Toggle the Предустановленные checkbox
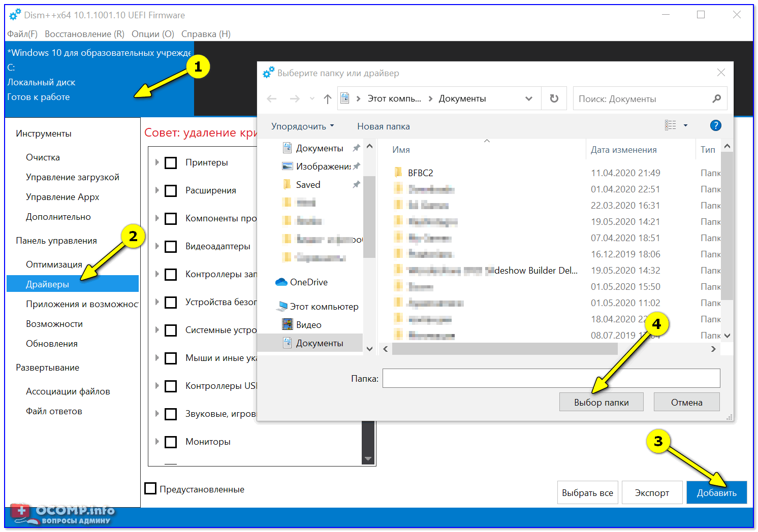This screenshot has height=532, width=758. [x=150, y=489]
